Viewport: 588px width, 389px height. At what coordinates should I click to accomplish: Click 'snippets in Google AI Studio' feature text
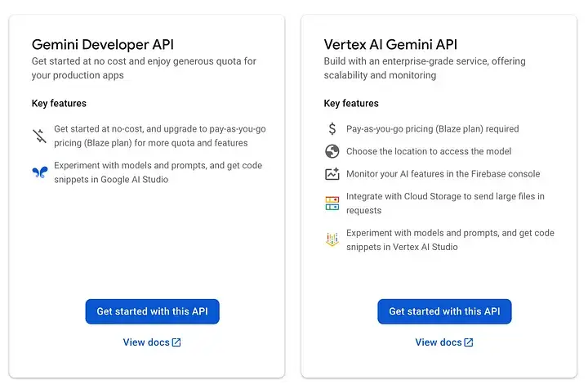click(x=111, y=180)
